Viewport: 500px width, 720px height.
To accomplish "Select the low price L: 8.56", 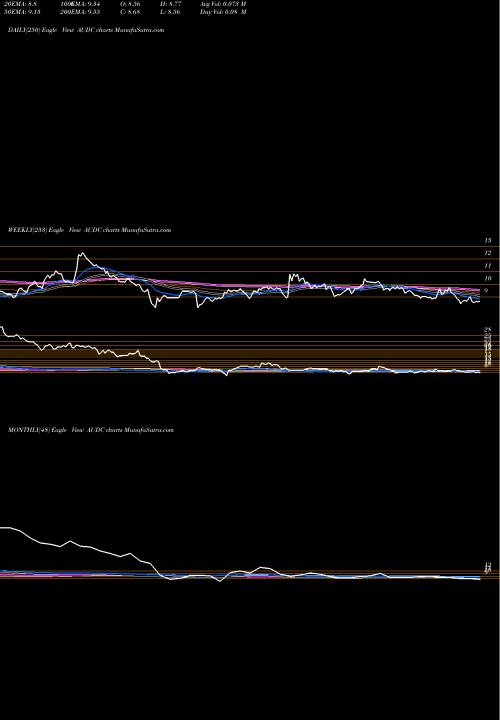I will pos(169,11).
